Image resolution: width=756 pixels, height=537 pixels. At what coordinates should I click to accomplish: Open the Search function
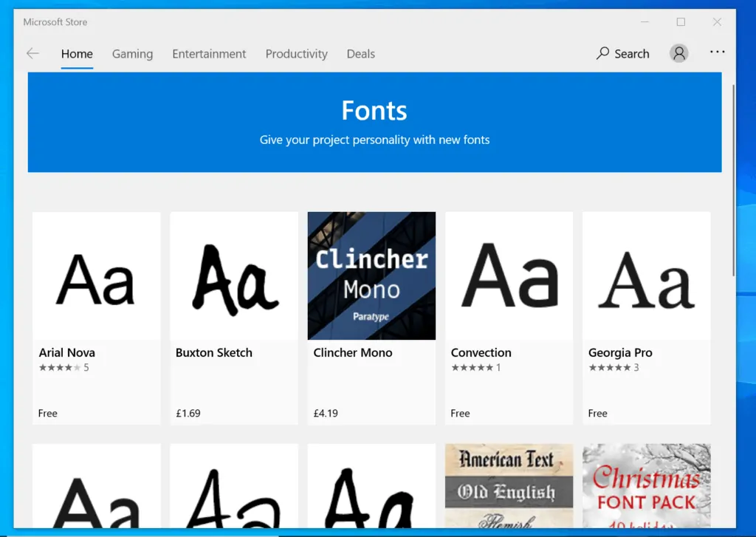click(x=622, y=53)
